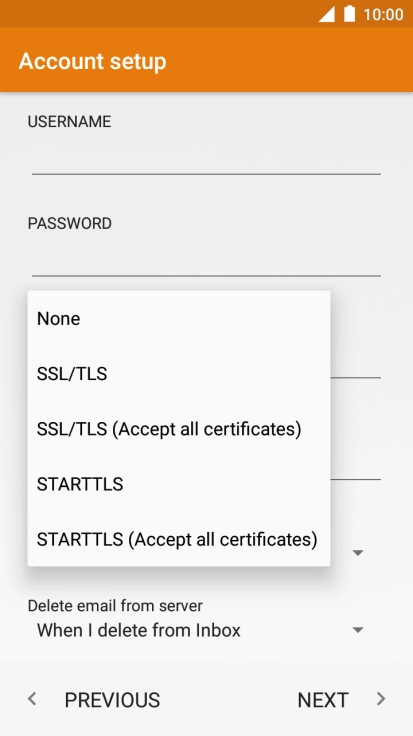Image resolution: width=413 pixels, height=736 pixels.
Task: Choose SSL/TLS security option
Action: click(x=179, y=374)
